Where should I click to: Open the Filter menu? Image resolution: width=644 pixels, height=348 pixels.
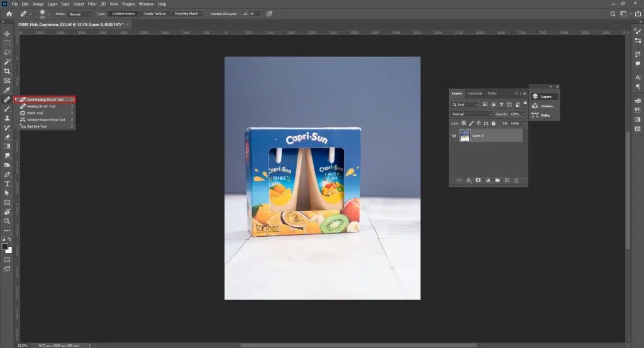click(x=92, y=4)
